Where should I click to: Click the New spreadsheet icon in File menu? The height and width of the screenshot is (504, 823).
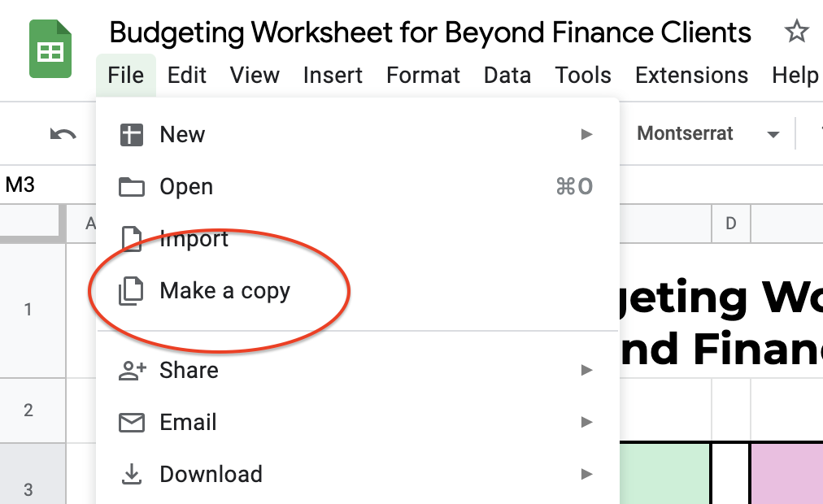(131, 135)
